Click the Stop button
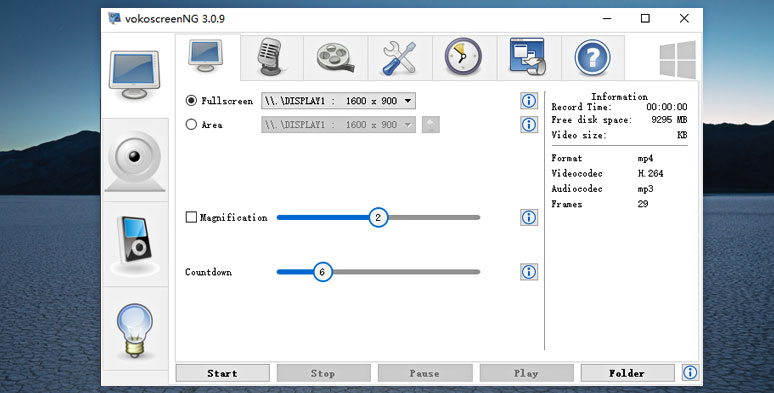 323,373
